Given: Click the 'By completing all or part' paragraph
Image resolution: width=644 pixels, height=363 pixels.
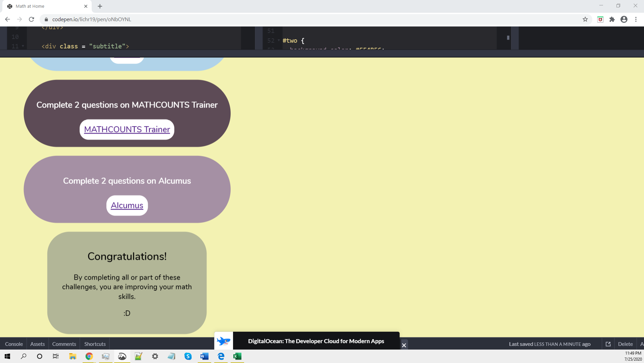Looking at the screenshot, I should [127, 287].
